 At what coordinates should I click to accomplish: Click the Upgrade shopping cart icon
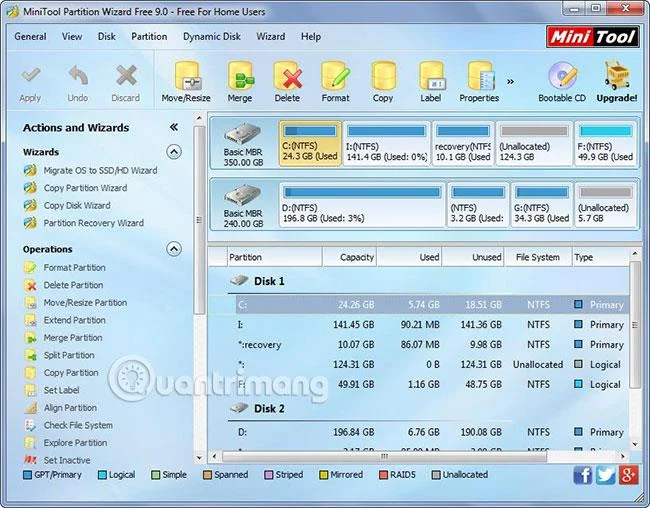pyautogui.click(x=617, y=75)
